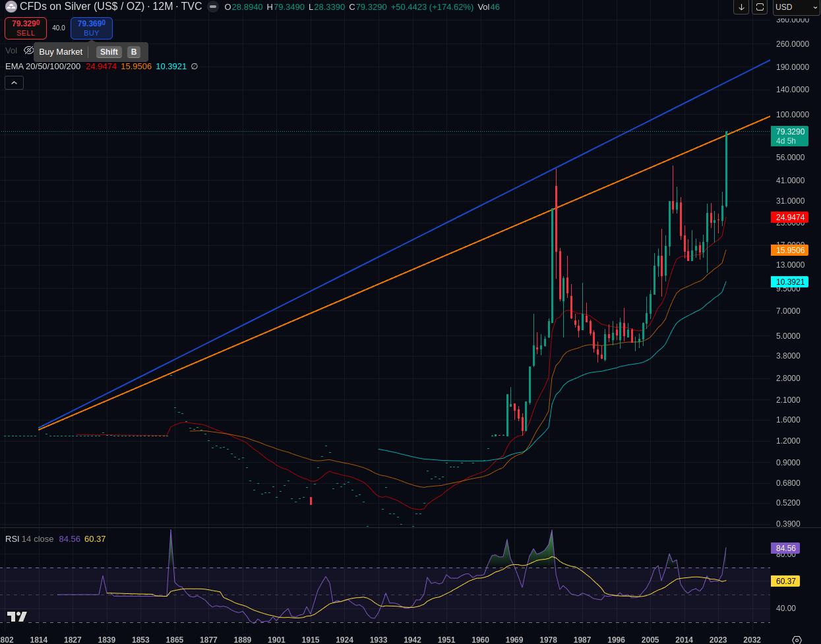This screenshot has width=821, height=644.
Task: Click the 1933 year label on time axis
Action: click(379, 639)
